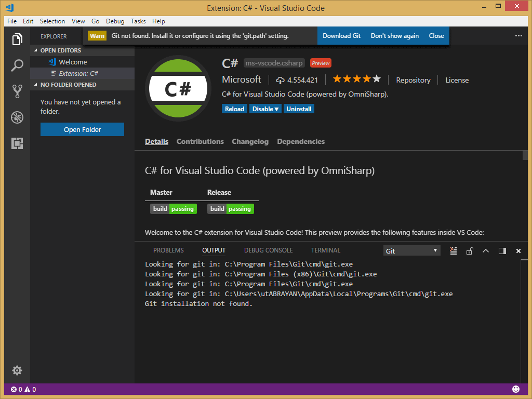
Task: Click the Master build passing badge
Action: (x=174, y=209)
